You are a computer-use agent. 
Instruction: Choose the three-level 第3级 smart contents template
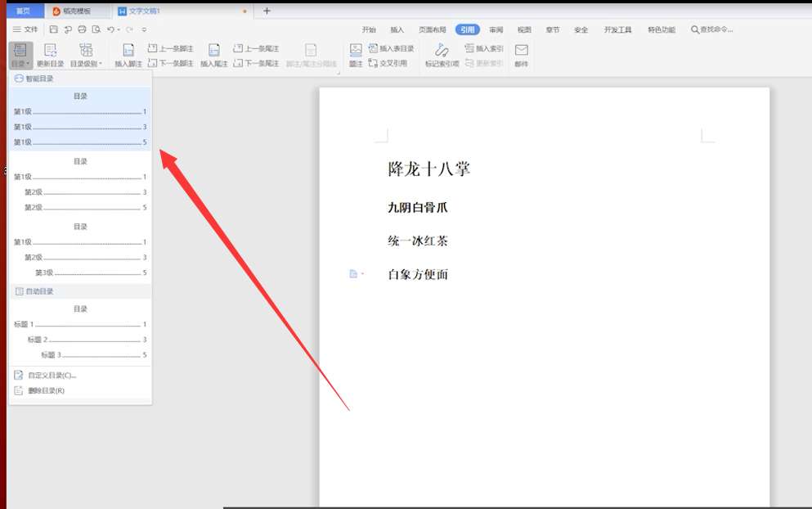(80, 250)
